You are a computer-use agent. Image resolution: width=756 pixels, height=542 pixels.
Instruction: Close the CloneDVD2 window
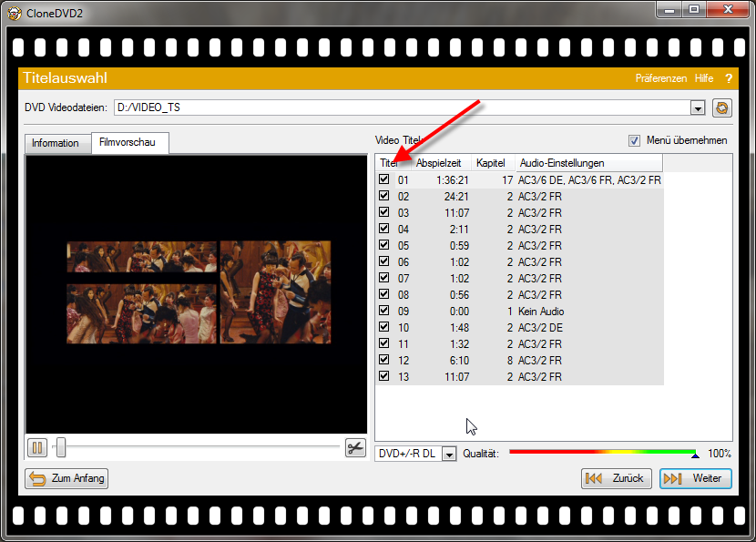pyautogui.click(x=728, y=10)
